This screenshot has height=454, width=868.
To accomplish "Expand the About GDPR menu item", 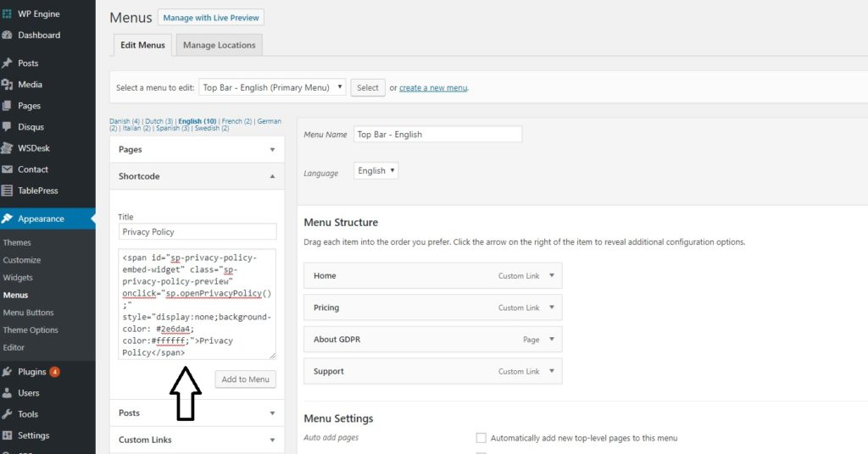I will click(551, 340).
